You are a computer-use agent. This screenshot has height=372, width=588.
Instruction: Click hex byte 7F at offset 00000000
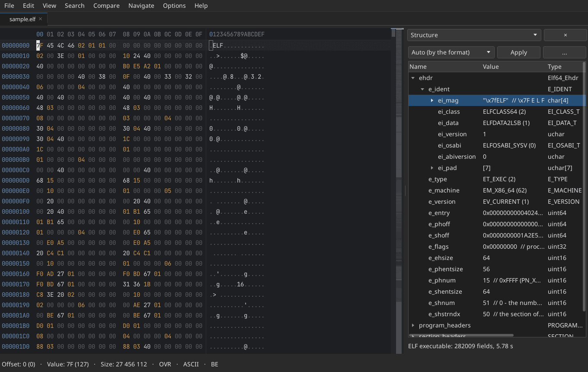pos(39,45)
